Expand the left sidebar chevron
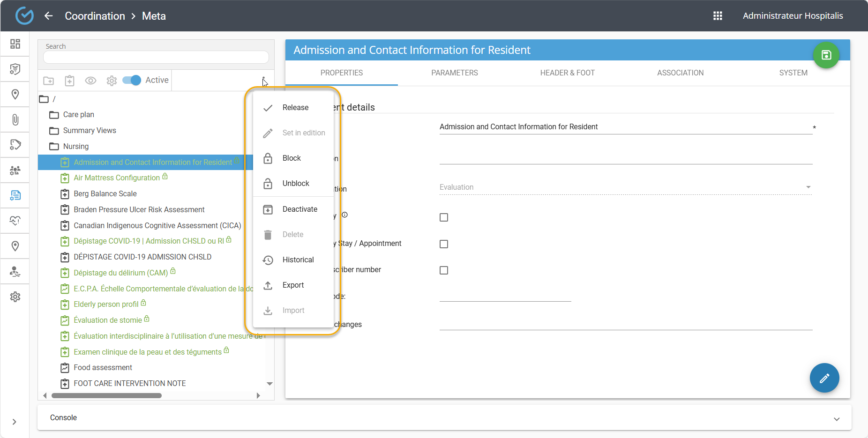Screen dimensions: 868x438 click(x=15, y=422)
